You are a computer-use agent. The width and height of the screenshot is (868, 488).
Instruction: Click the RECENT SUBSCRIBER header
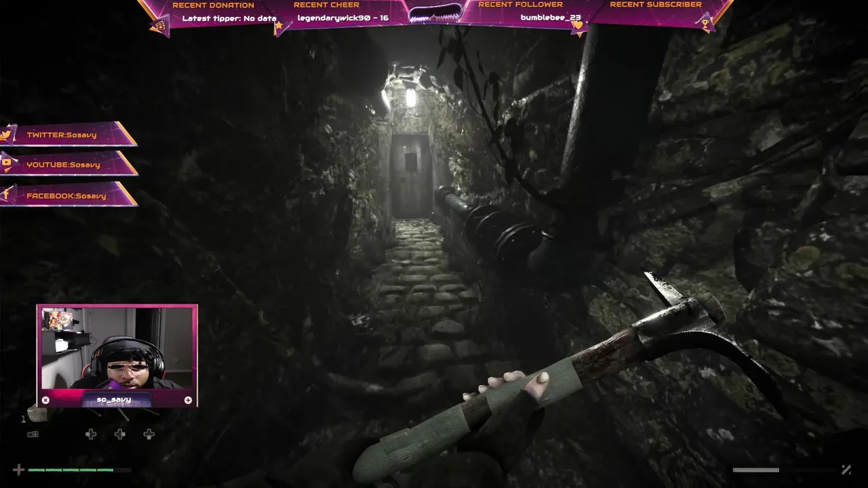656,5
